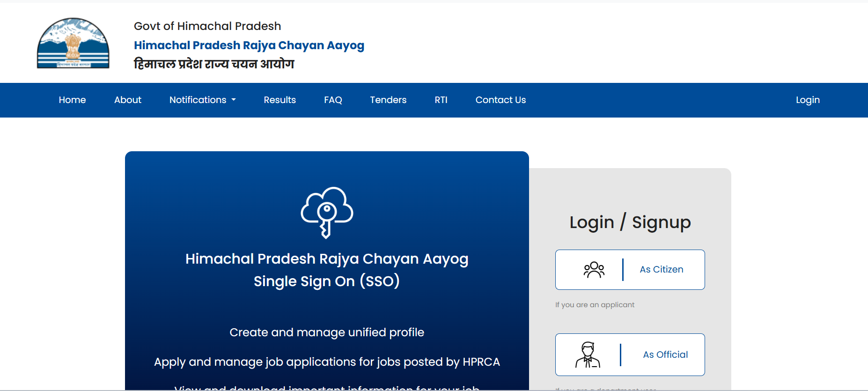Click Login in the navigation bar
868x391 pixels.
point(808,100)
